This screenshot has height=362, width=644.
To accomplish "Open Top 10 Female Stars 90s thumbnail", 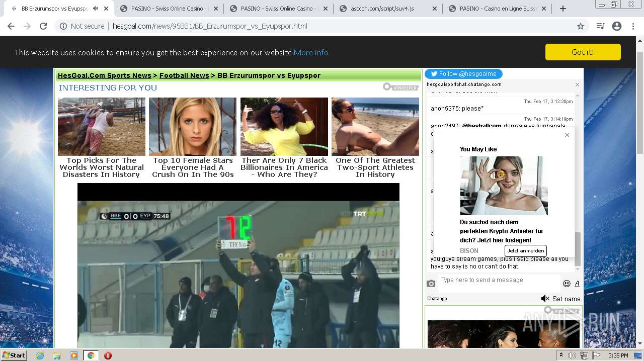I will 193,126.
